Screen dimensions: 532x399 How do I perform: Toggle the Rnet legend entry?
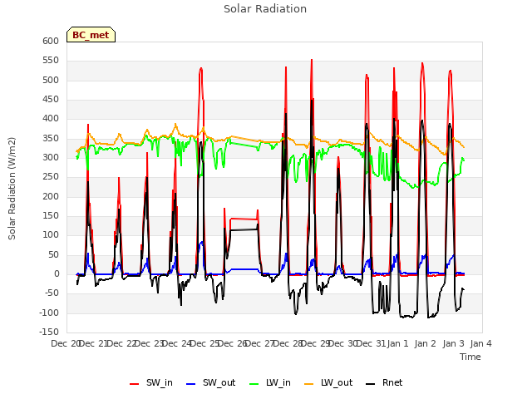pos(384,382)
